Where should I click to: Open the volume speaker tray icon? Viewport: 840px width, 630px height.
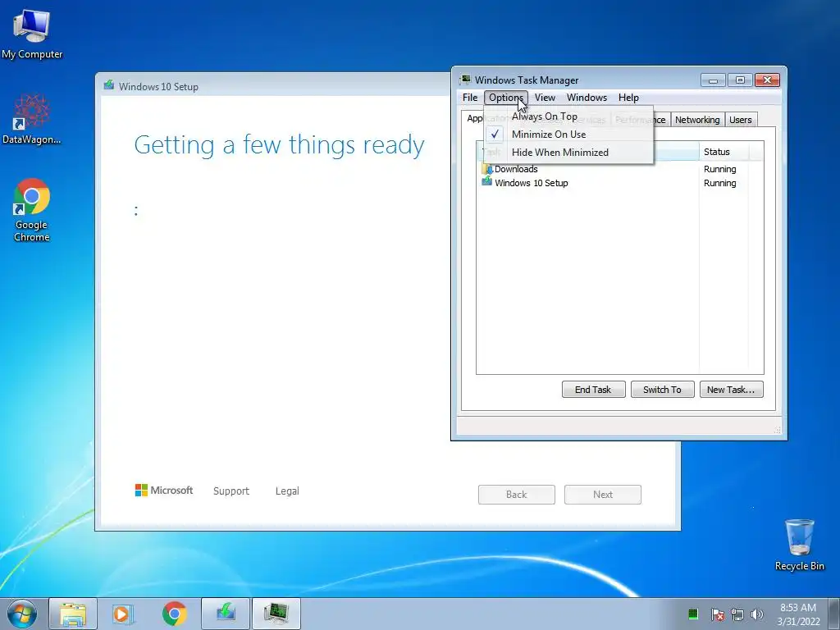(x=757, y=614)
